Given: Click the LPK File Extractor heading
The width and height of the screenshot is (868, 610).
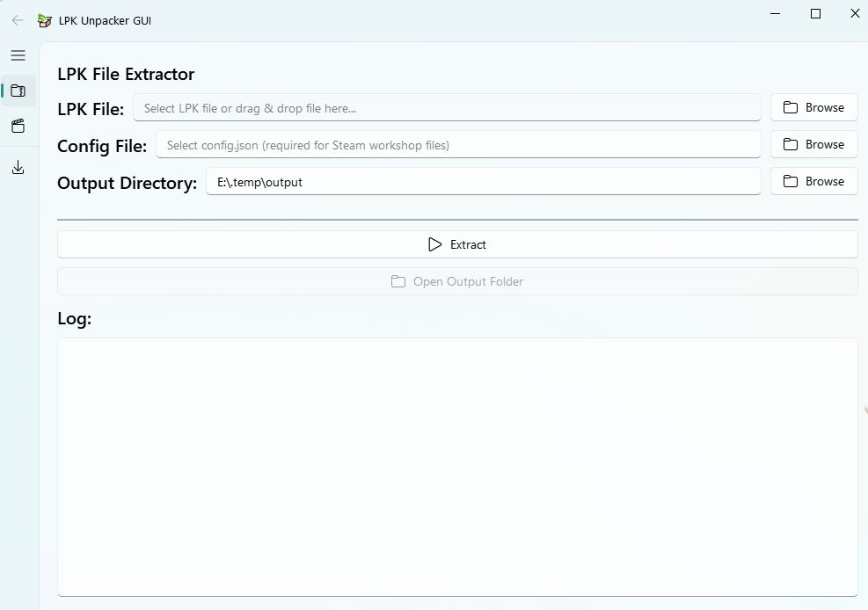Looking at the screenshot, I should [x=126, y=74].
